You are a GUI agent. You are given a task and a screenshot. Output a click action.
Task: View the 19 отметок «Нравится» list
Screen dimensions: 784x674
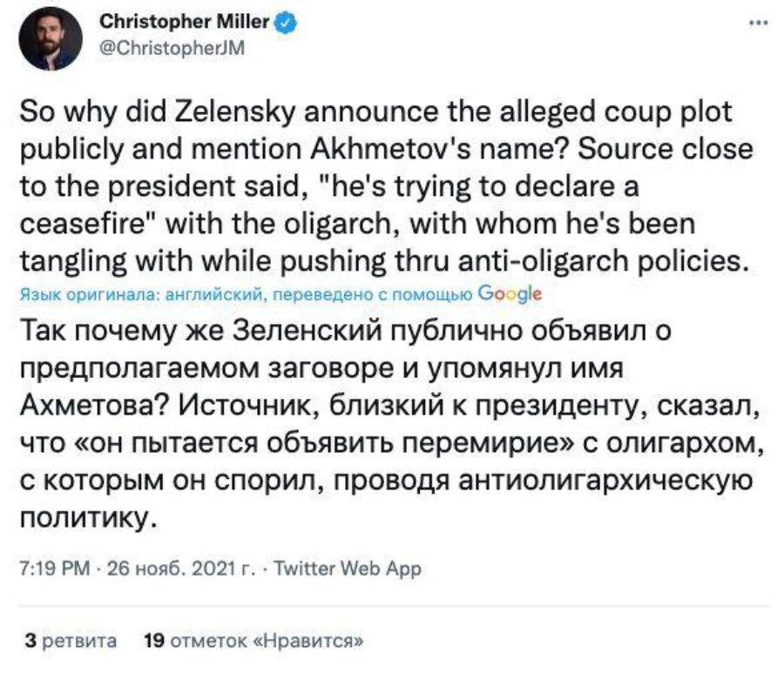(251, 641)
